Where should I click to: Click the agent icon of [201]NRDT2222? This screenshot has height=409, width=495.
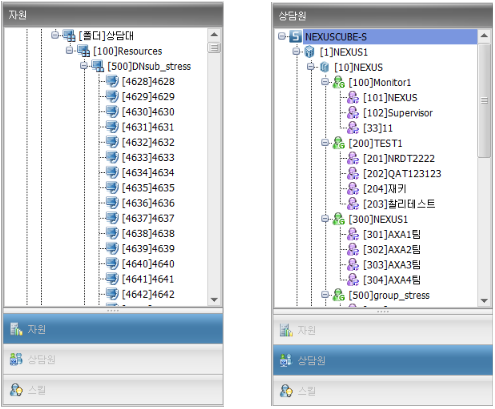pyautogui.click(x=353, y=158)
